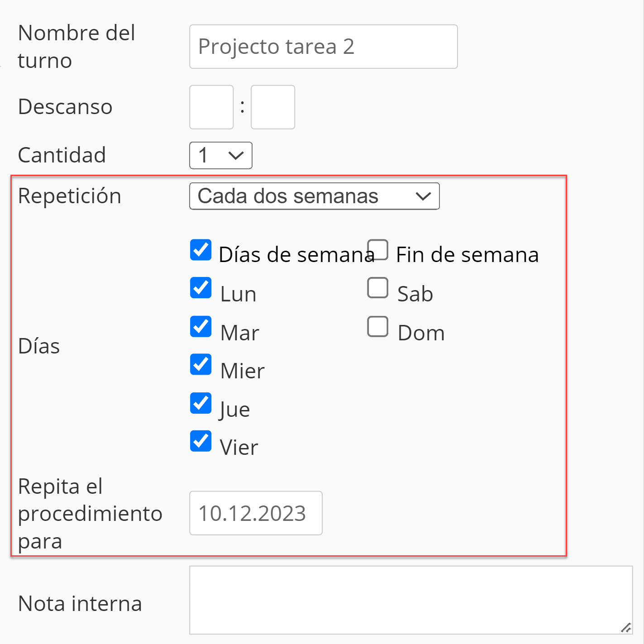This screenshot has height=644, width=644.
Task: Grab the Nota interna resize handle
Action: click(626, 628)
